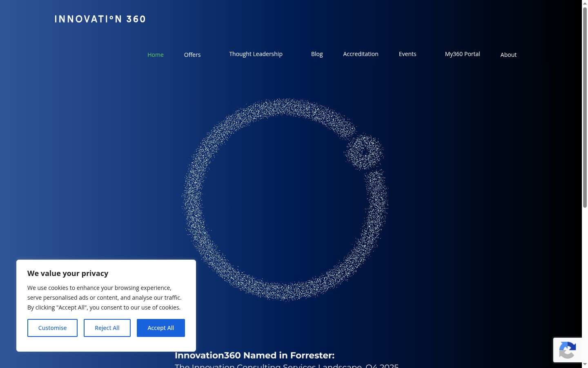This screenshot has width=588, height=368.
Task: Open the Thought Leadership menu
Action: coord(256,54)
